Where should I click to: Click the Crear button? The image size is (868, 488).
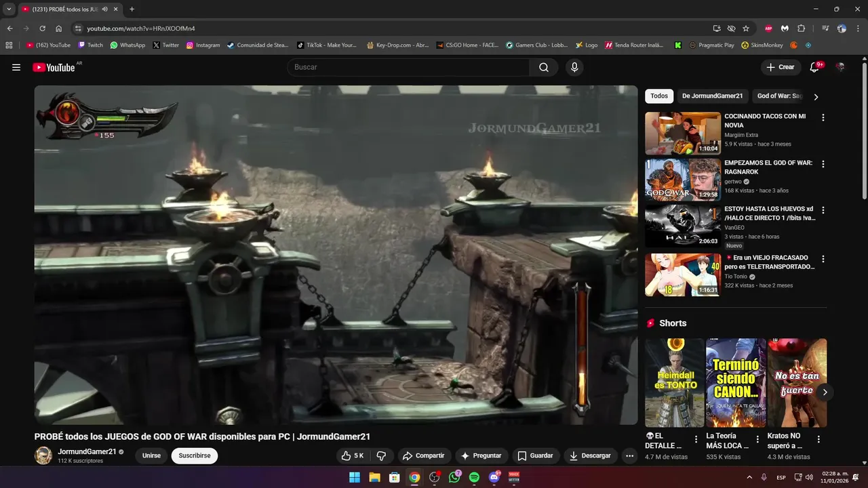[x=780, y=67]
